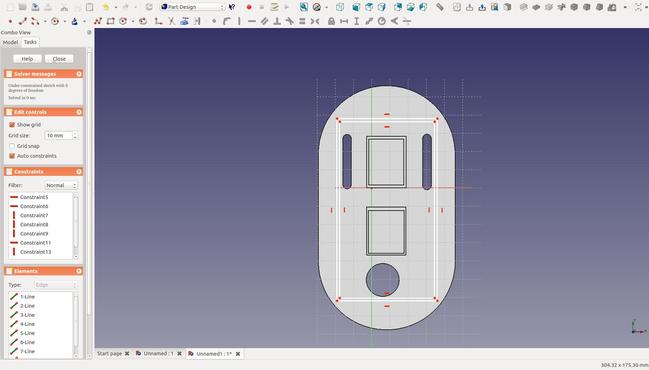Collapse the Edit controls section
Image resolution: width=649 pixels, height=370 pixels.
[79, 112]
